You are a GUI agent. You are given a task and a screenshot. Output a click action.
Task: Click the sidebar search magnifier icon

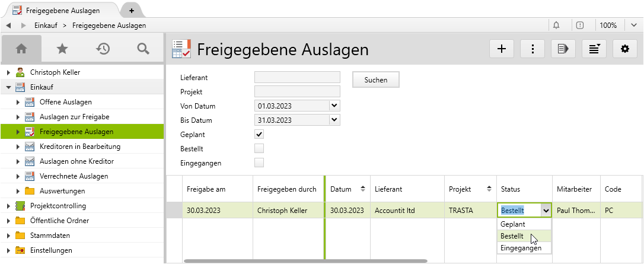click(143, 49)
